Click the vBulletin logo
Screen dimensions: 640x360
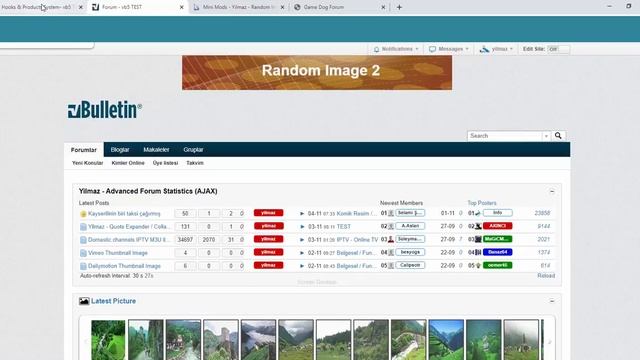point(105,110)
